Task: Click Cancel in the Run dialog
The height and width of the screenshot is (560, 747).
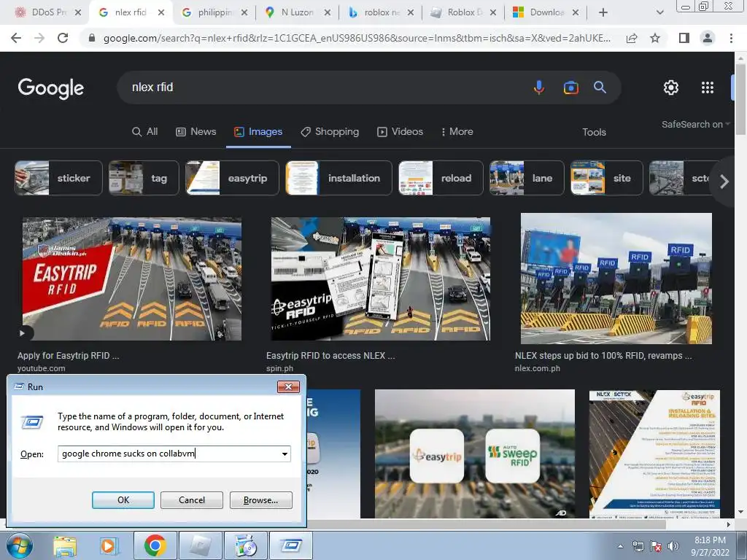Action: coord(192,500)
